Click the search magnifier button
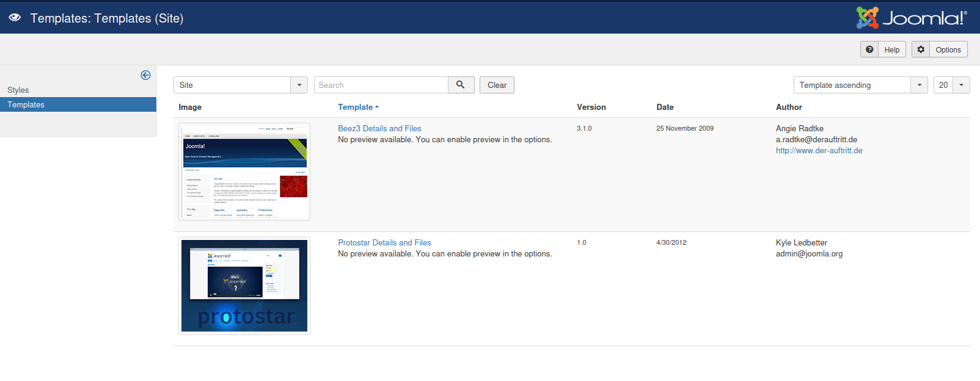Image resolution: width=980 pixels, height=381 pixels. pos(461,85)
